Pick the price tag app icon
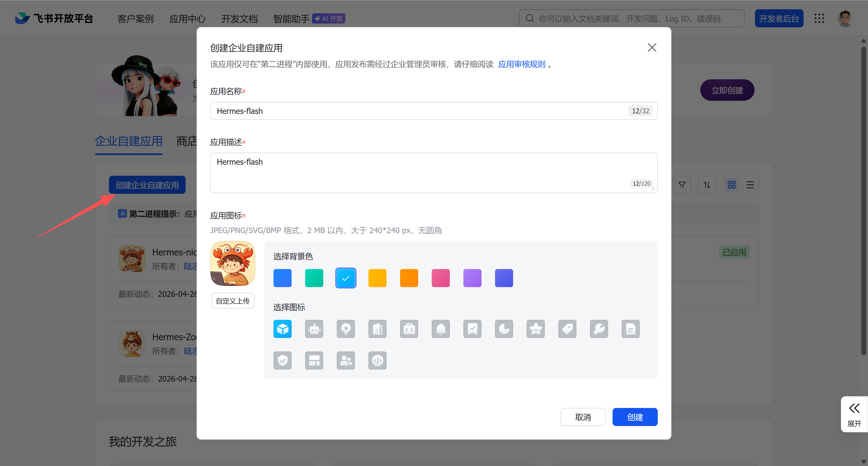The image size is (868, 466). point(567,329)
